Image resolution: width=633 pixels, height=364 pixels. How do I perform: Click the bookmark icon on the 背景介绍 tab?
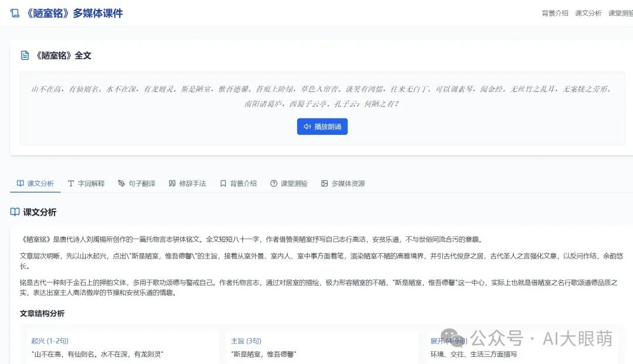click(x=223, y=183)
